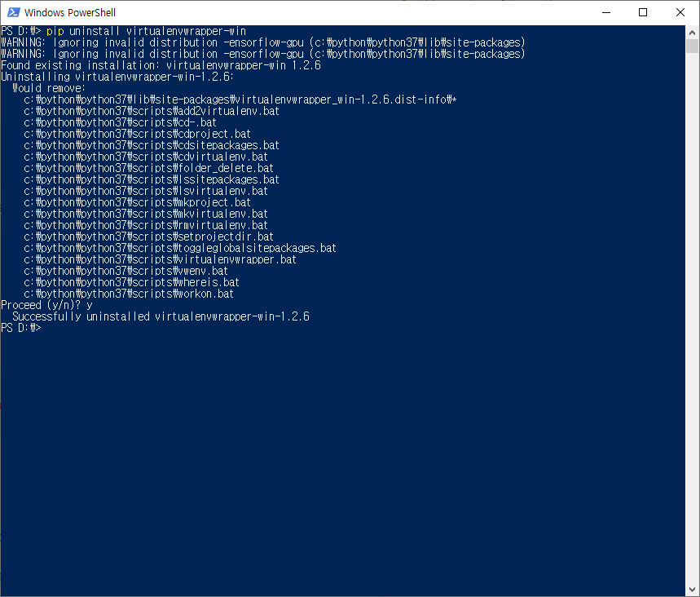Click the PowerShell icon in title bar

click(14, 12)
